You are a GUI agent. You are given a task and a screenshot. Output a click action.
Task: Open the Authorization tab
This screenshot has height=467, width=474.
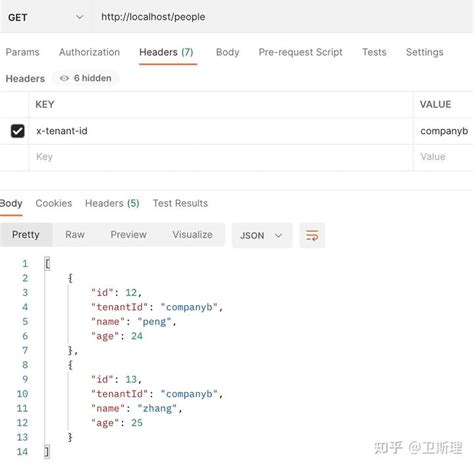pyautogui.click(x=89, y=52)
